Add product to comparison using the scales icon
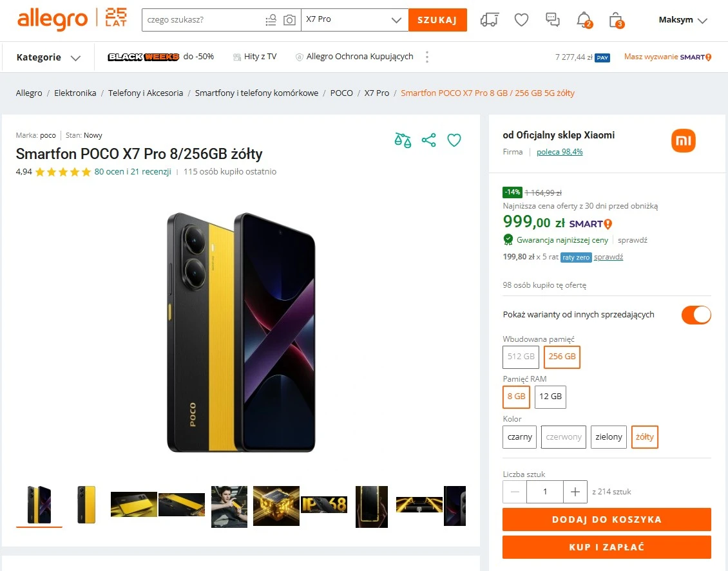The height and width of the screenshot is (571, 728). click(403, 140)
